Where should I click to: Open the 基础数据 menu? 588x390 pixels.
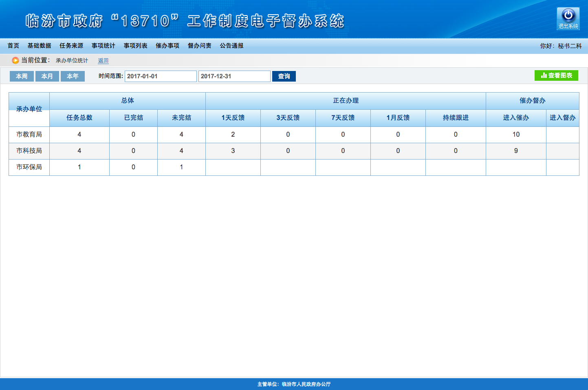40,46
